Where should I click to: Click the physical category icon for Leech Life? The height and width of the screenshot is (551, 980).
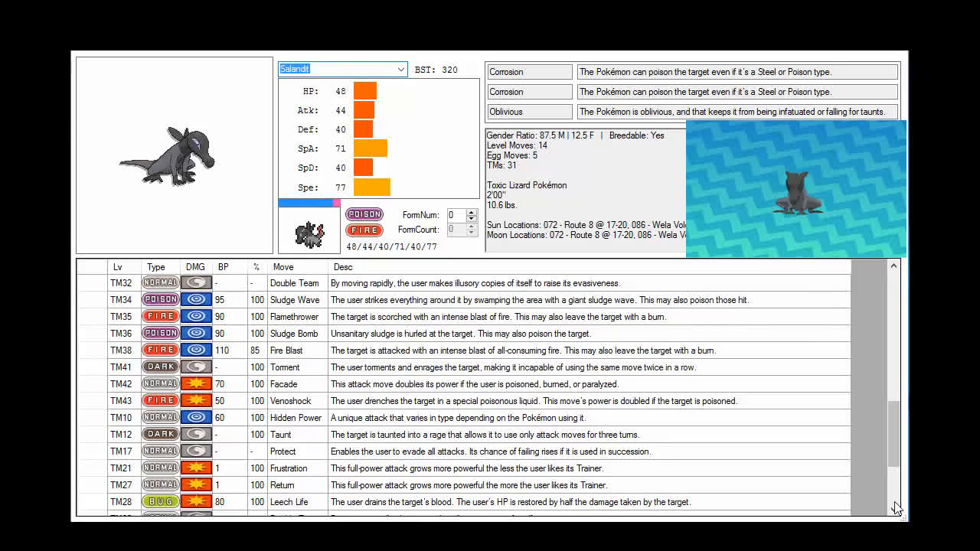point(197,502)
